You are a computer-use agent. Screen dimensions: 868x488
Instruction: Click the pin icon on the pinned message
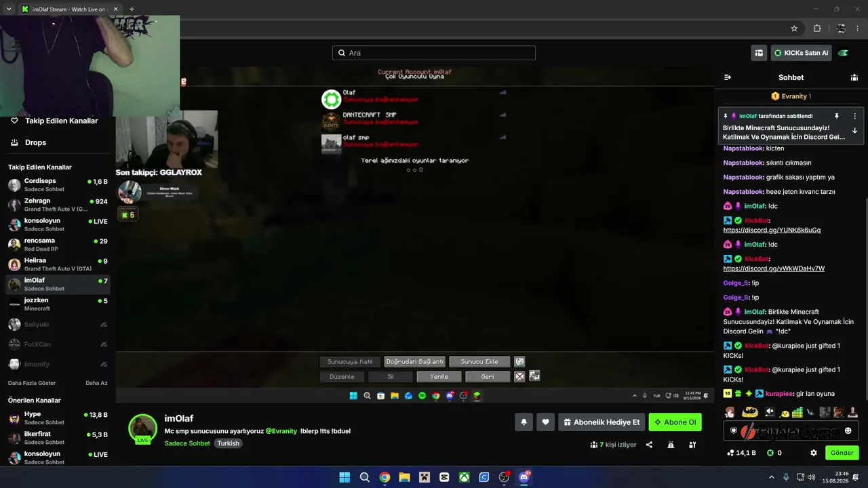point(837,116)
